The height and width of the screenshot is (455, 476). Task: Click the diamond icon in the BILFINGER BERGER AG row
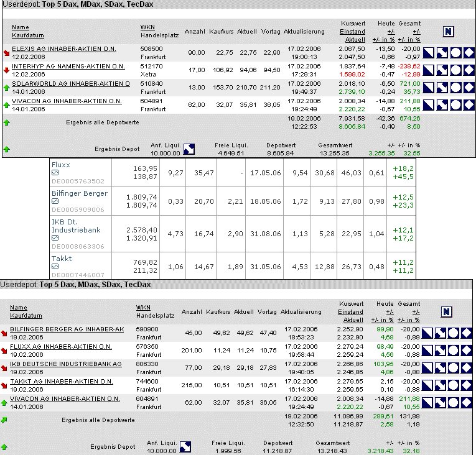pos(466,333)
